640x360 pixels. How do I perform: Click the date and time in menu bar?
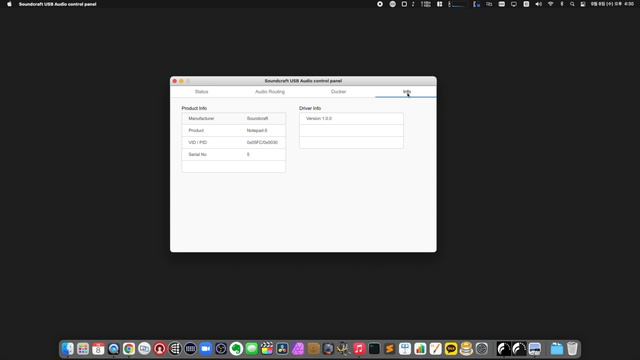click(612, 4)
